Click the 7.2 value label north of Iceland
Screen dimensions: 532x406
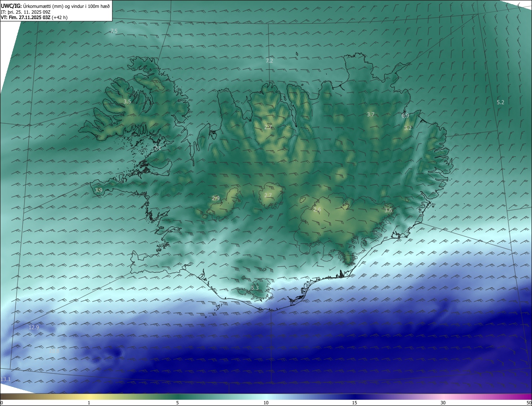269,61
